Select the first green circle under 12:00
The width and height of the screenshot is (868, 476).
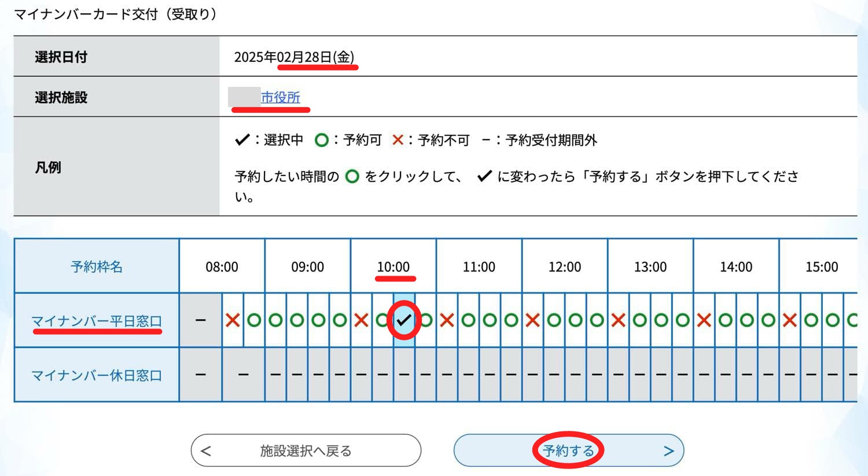coord(554,320)
